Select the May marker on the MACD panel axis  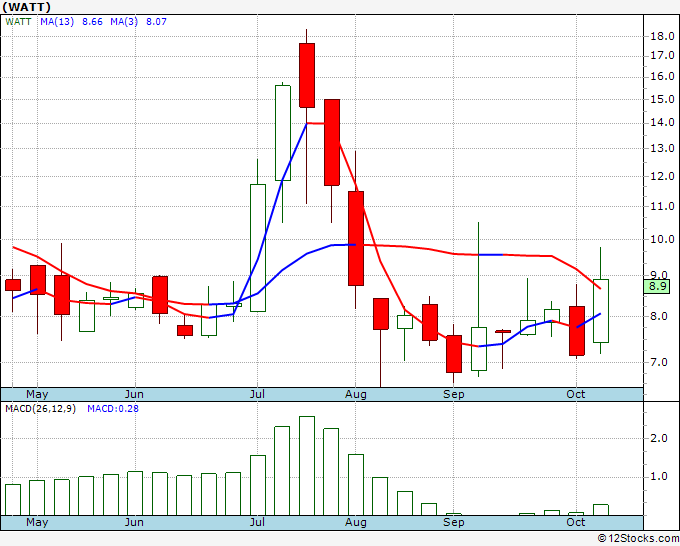[36, 522]
